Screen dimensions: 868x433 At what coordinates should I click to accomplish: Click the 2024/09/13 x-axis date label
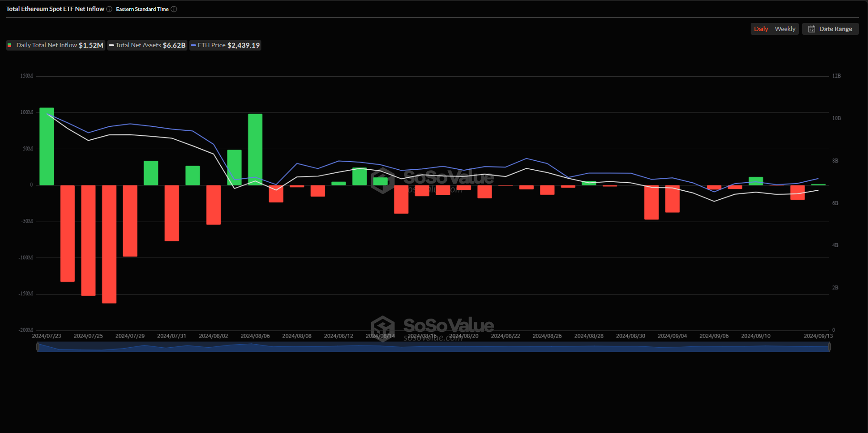coord(818,336)
